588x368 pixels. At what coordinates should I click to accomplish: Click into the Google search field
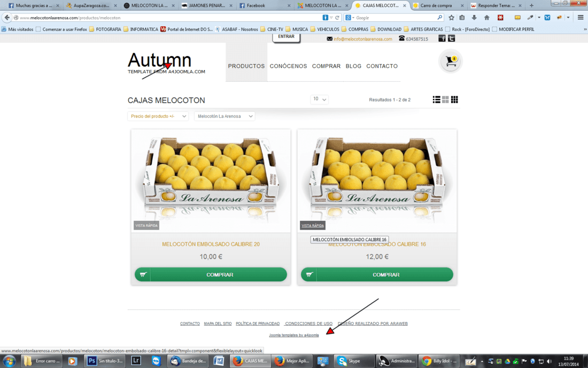click(396, 18)
